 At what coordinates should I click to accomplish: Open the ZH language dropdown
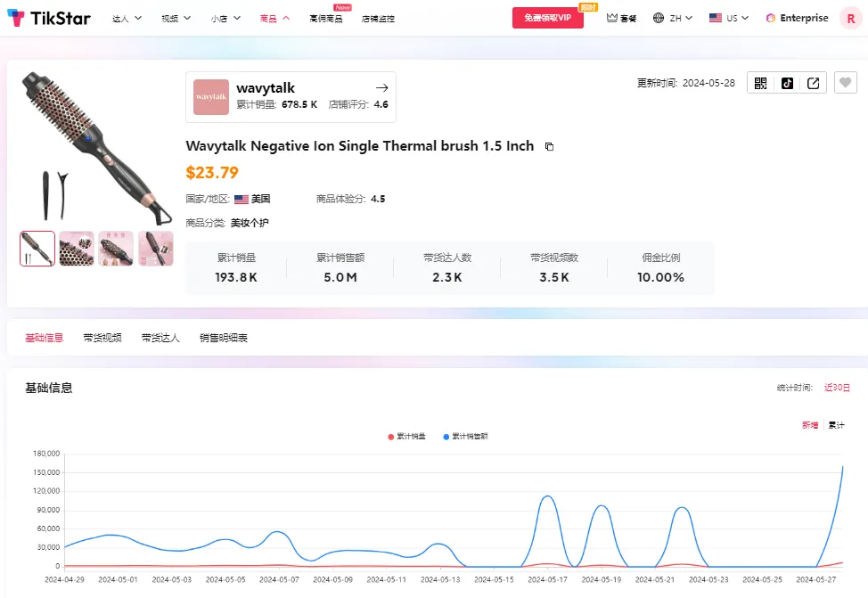[x=673, y=18]
